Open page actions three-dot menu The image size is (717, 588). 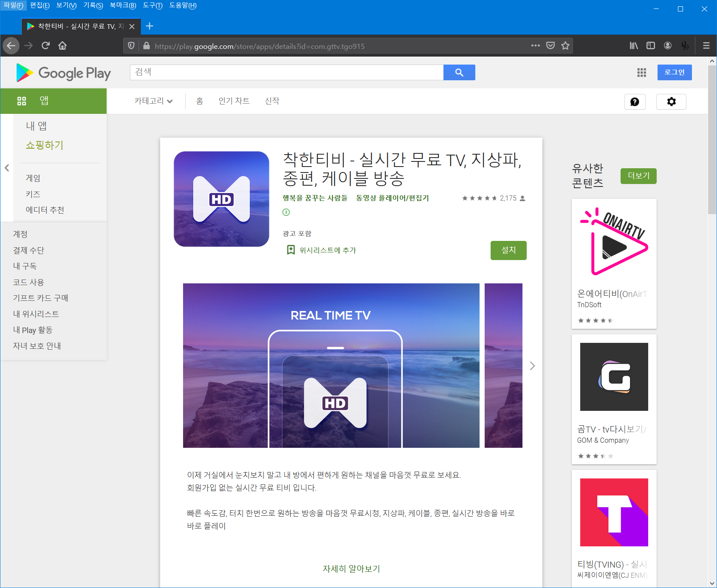click(x=536, y=45)
